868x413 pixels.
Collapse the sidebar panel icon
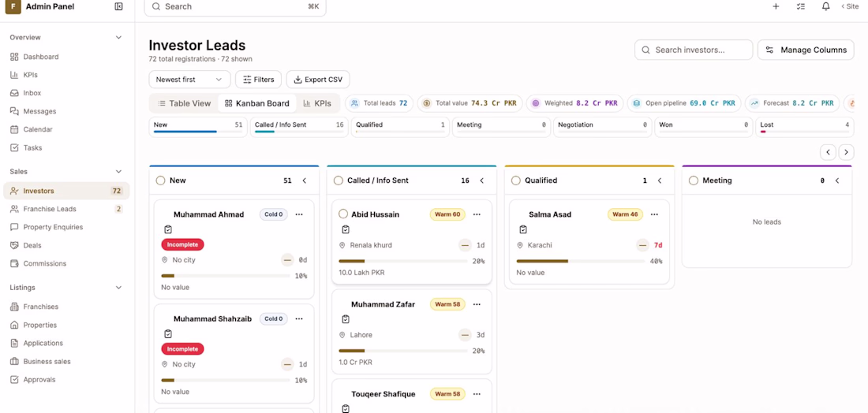pyautogui.click(x=118, y=6)
